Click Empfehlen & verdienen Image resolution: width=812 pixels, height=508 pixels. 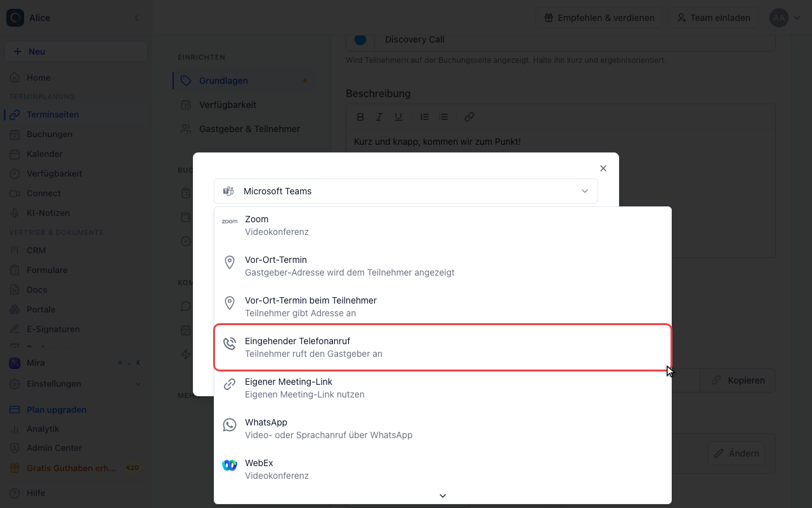[x=599, y=18]
